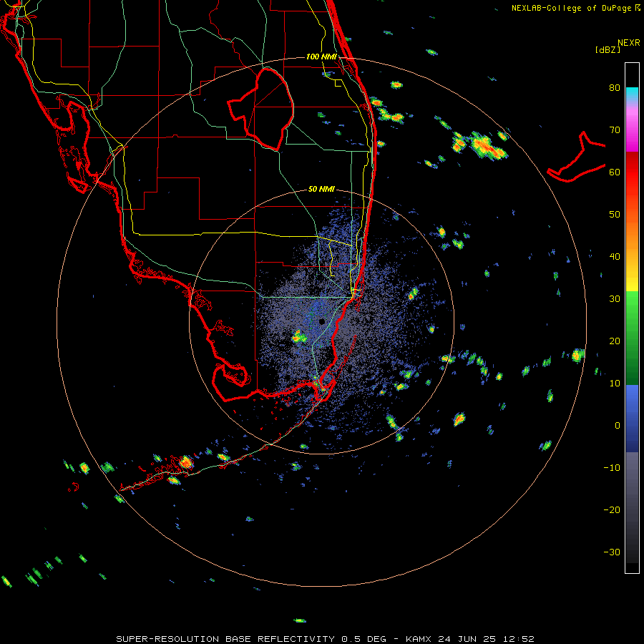The height and width of the screenshot is (644, 644).
Task: Click the 50 NMI range ring label
Action: 321,189
